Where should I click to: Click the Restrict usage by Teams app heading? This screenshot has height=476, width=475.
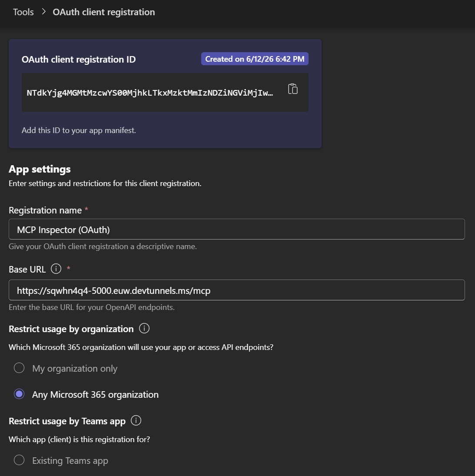[67, 421]
